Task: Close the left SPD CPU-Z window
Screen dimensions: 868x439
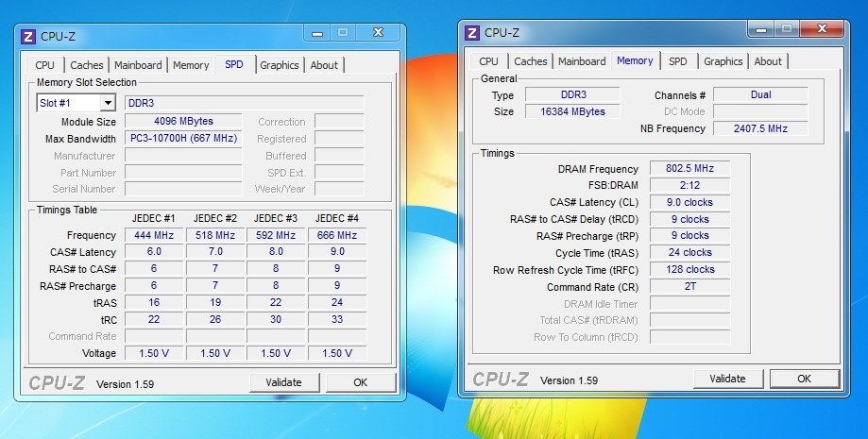Action: [378, 33]
